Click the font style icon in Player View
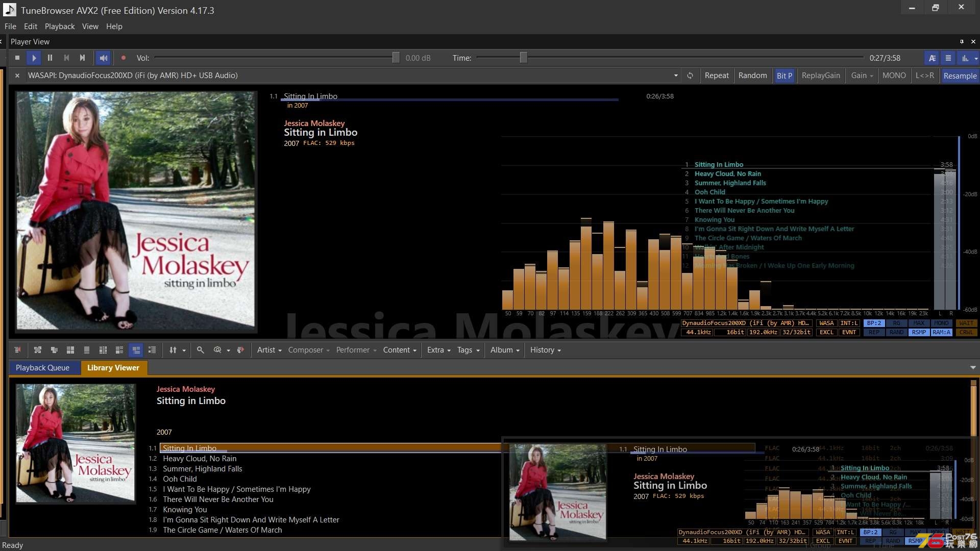Viewport: 980px width, 551px height. pos(932,58)
